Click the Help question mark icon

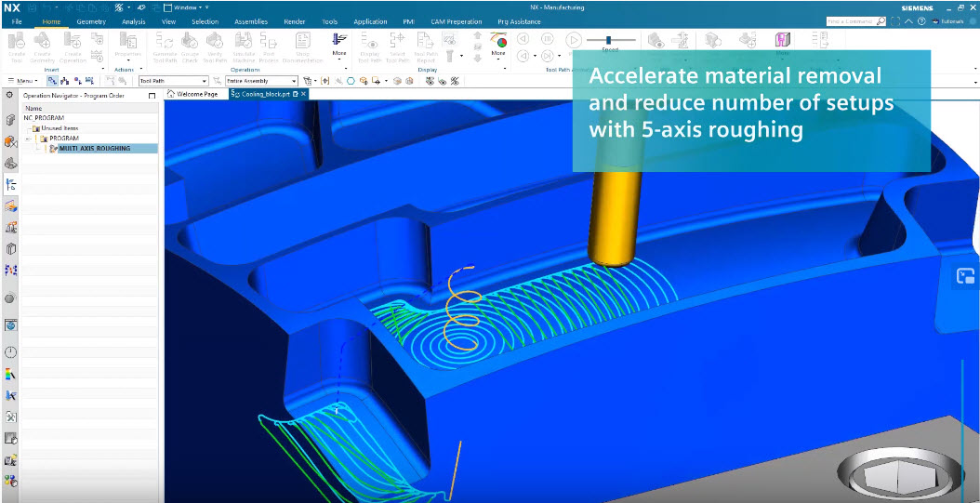(921, 21)
